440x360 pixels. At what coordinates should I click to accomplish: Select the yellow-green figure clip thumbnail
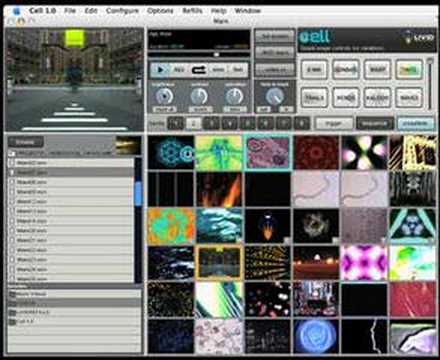219,152
